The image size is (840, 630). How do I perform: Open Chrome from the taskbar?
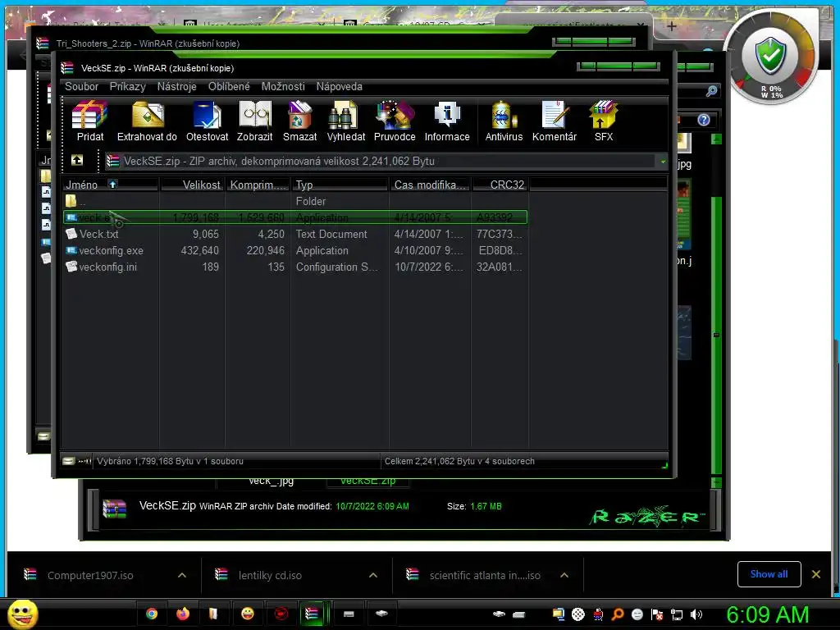[152, 614]
